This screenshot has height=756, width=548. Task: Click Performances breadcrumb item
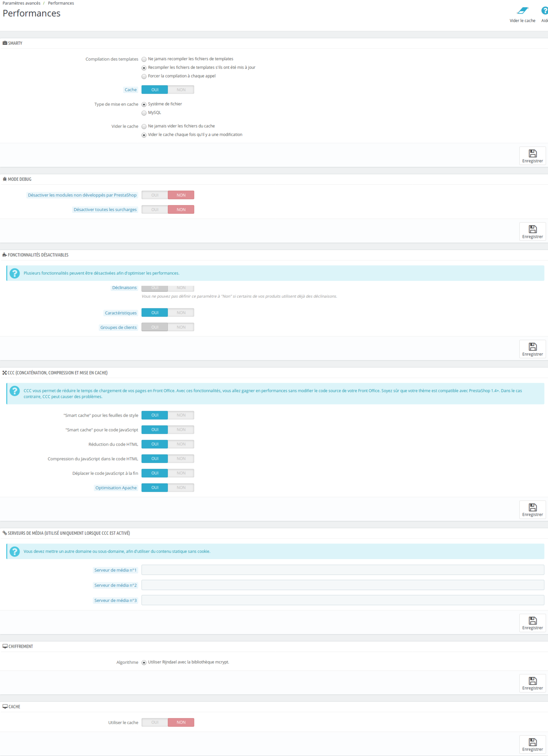(x=61, y=3)
